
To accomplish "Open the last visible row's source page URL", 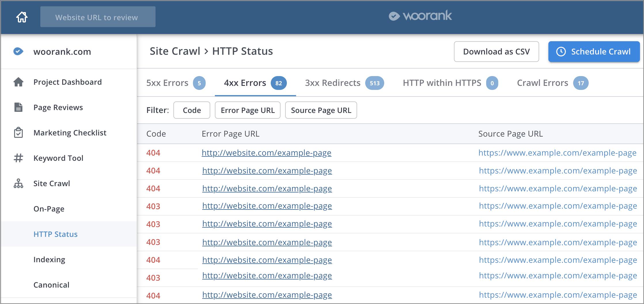I will (x=558, y=295).
